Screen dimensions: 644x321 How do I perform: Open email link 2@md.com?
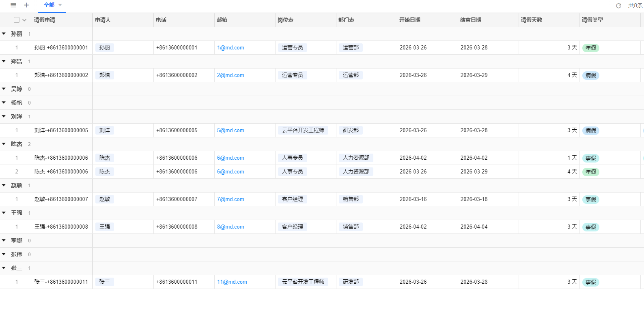[230, 75]
